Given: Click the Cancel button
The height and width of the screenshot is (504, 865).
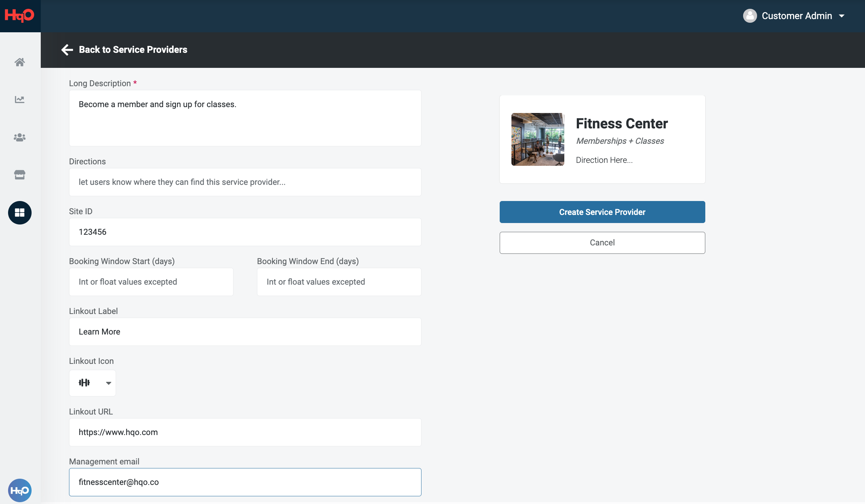Looking at the screenshot, I should click(x=602, y=242).
